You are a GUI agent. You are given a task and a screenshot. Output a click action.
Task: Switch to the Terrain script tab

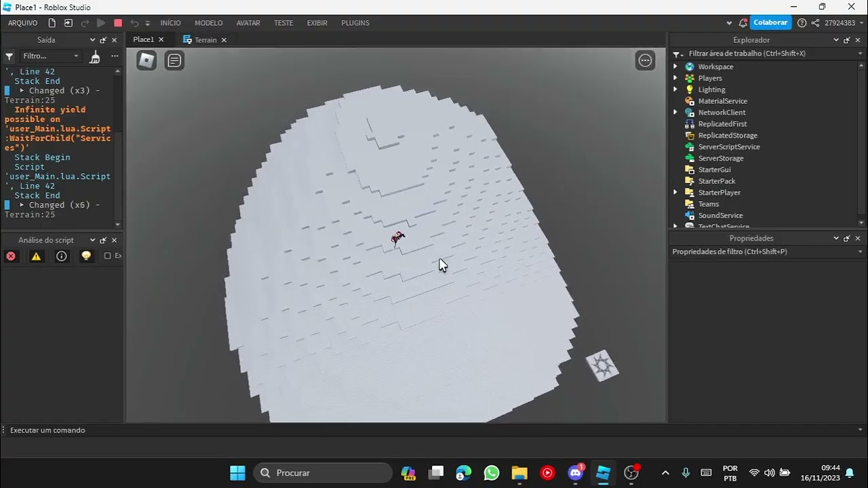[205, 40]
